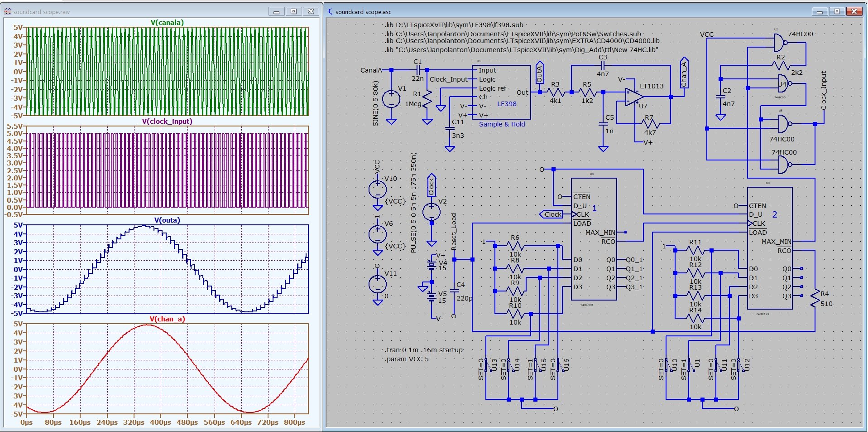Viewport: 868px width, 432px height.
Task: Click the C2 4n7 capacitor
Action: point(720,97)
